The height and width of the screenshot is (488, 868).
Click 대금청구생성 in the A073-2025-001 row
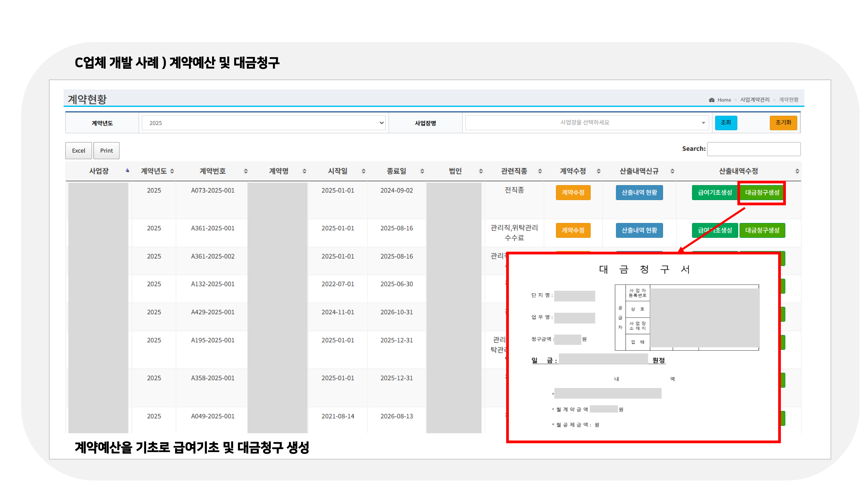tap(762, 193)
